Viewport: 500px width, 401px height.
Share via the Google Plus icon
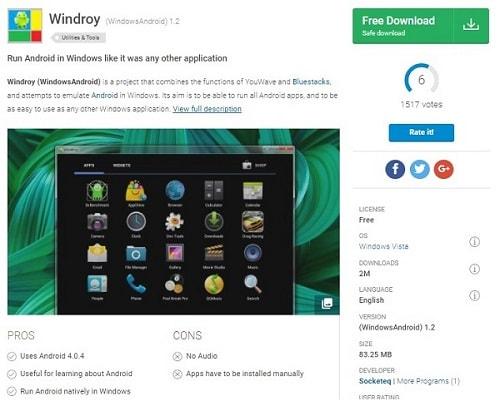coord(444,169)
